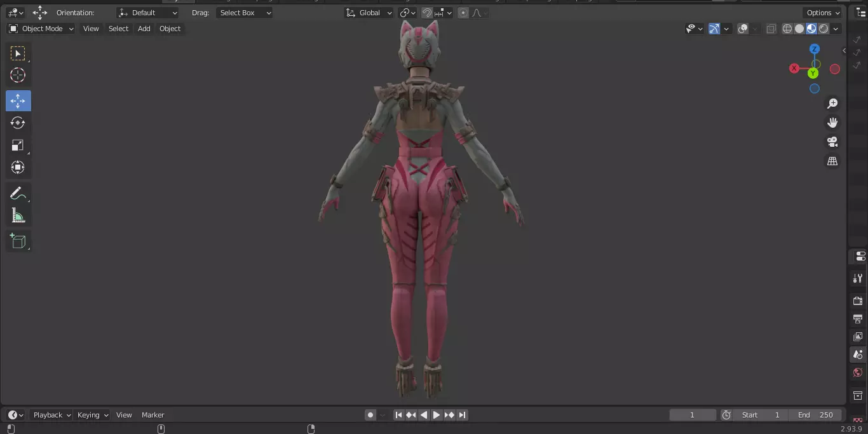Select the Scale tool
The image size is (868, 434).
(x=18, y=145)
